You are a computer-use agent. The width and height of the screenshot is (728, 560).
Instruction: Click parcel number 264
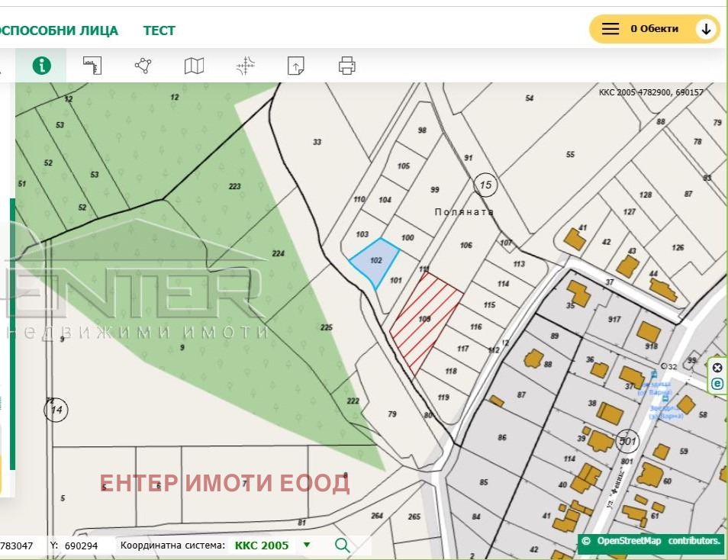[x=377, y=516]
